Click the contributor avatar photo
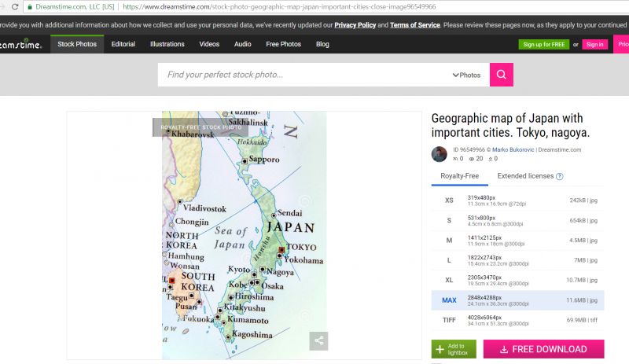 point(440,154)
